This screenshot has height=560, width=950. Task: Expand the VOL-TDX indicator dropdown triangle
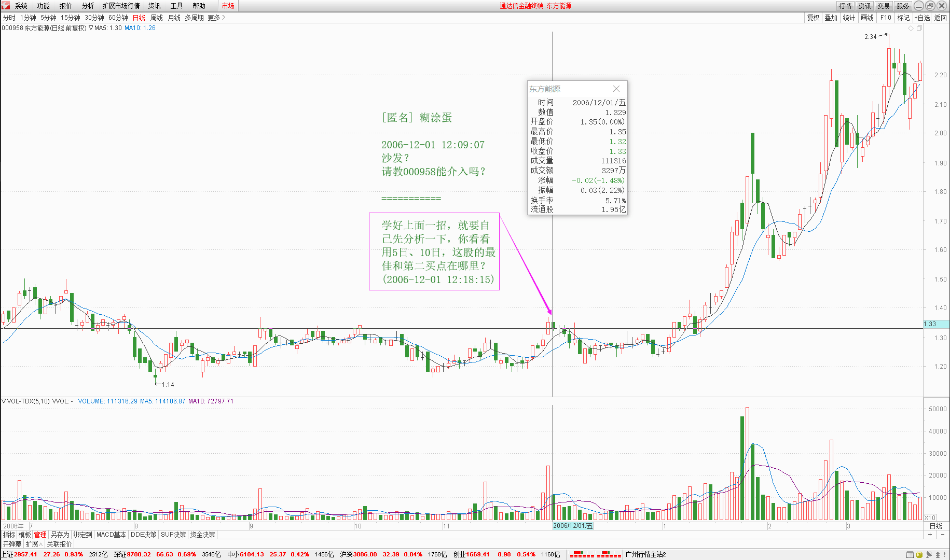point(4,401)
